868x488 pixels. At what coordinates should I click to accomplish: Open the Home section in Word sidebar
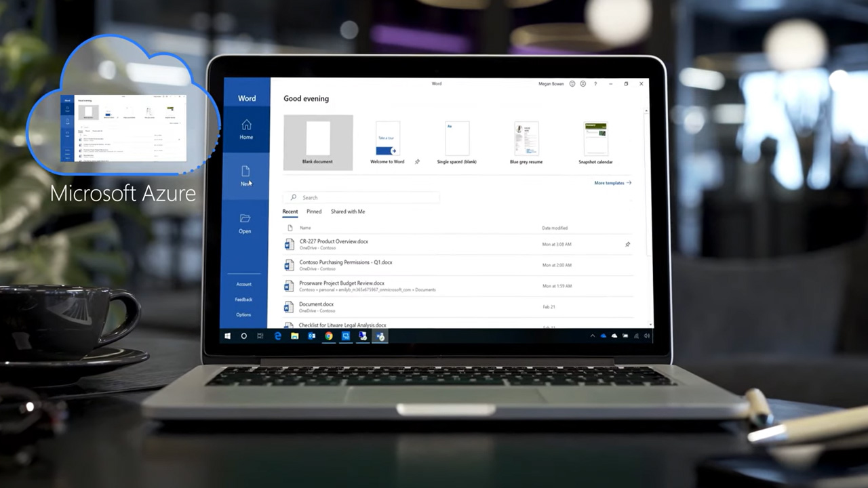(x=246, y=129)
